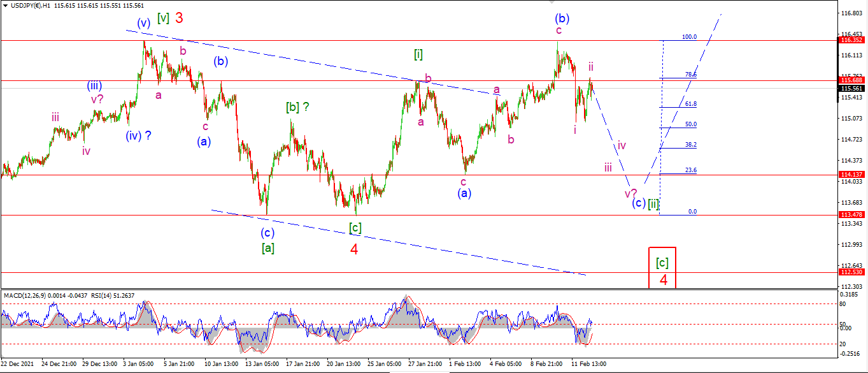Viewport: 868px width, 373px height.
Task: Select the Fibonacci 23.6 level label
Action: pyautogui.click(x=690, y=170)
